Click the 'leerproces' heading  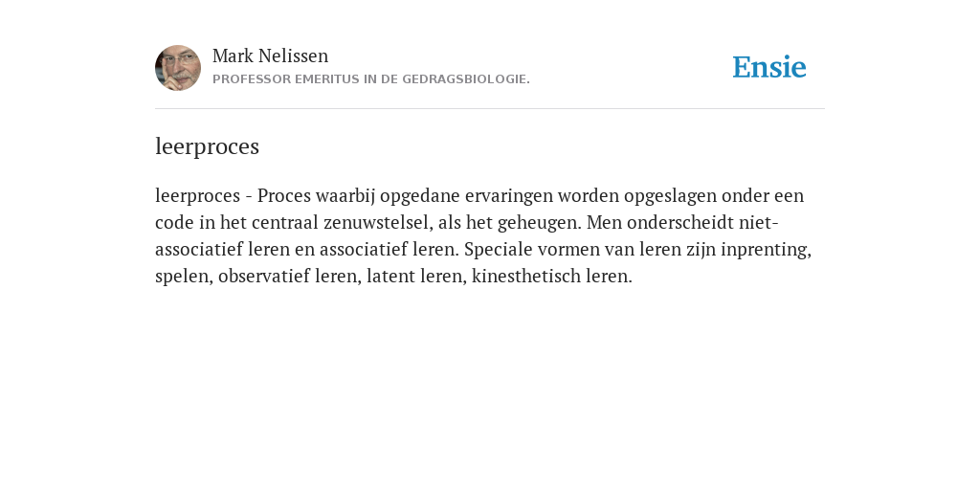click(x=207, y=146)
